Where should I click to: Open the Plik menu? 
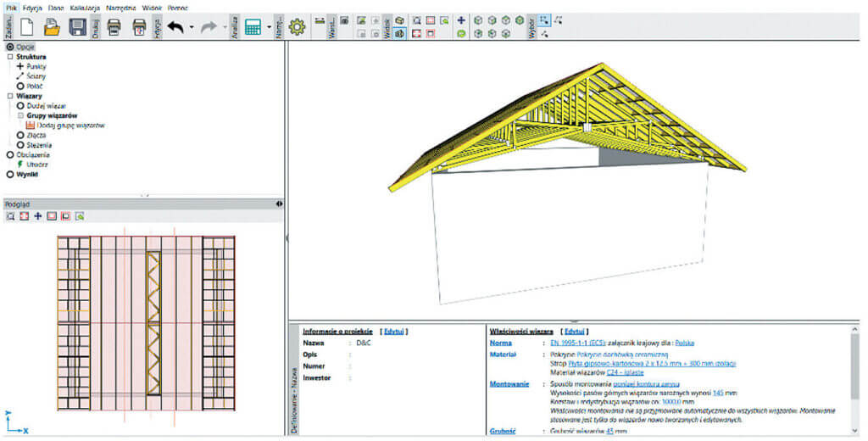(12, 8)
